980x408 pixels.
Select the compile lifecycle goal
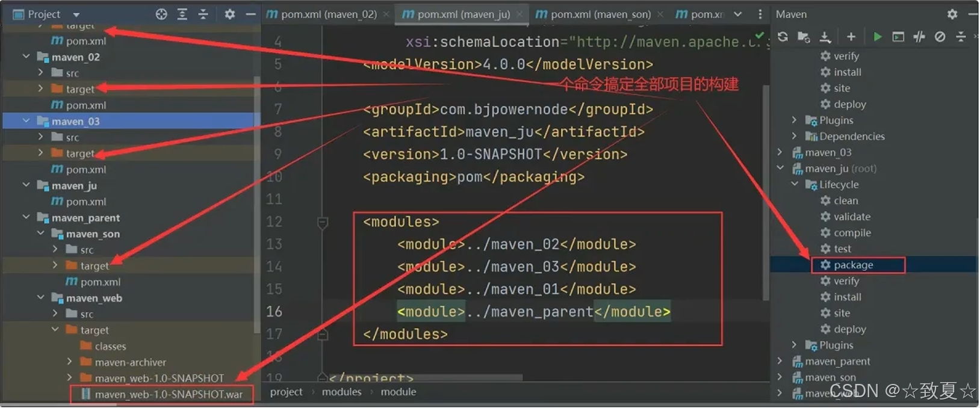[x=845, y=233]
